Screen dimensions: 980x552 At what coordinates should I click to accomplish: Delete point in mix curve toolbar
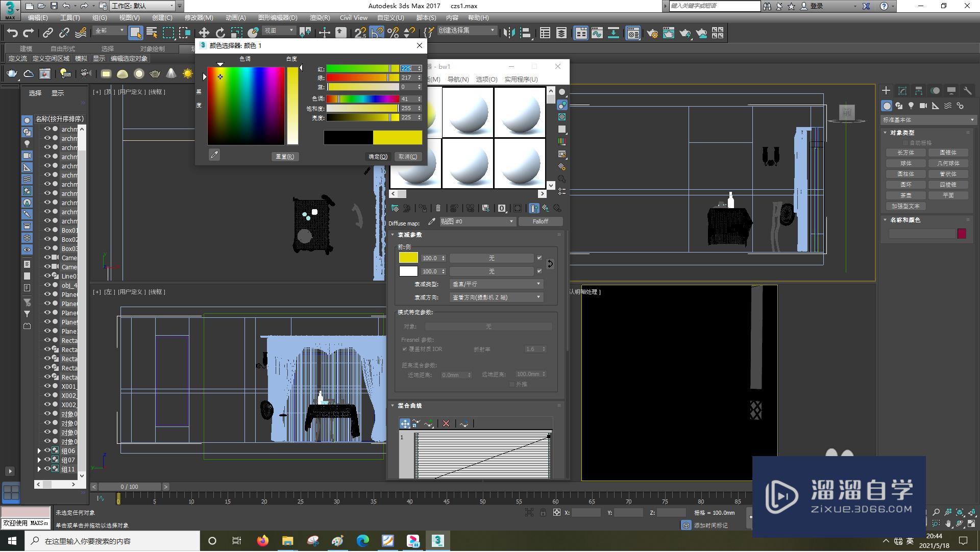click(446, 423)
